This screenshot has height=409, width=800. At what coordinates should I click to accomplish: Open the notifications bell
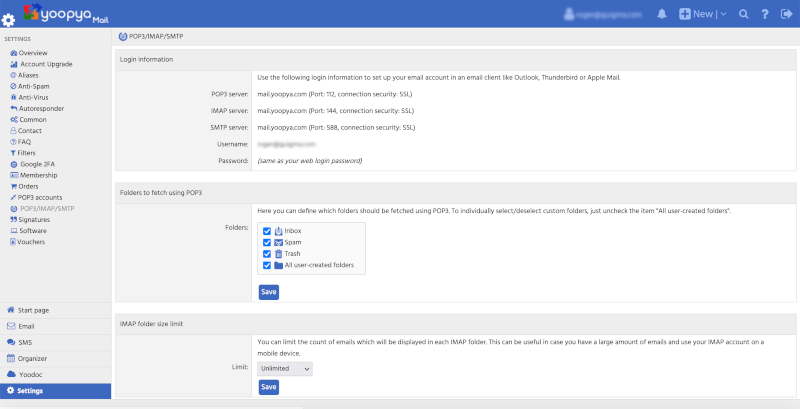[662, 14]
